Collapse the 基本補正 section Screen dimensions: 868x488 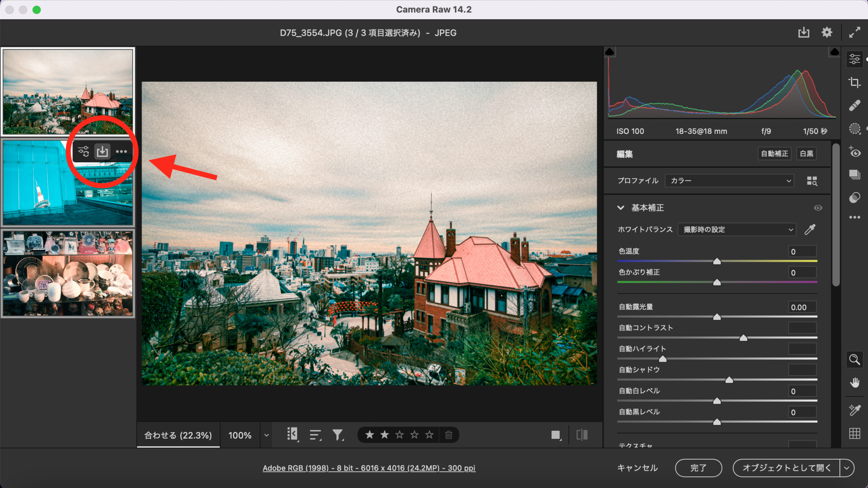(621, 208)
